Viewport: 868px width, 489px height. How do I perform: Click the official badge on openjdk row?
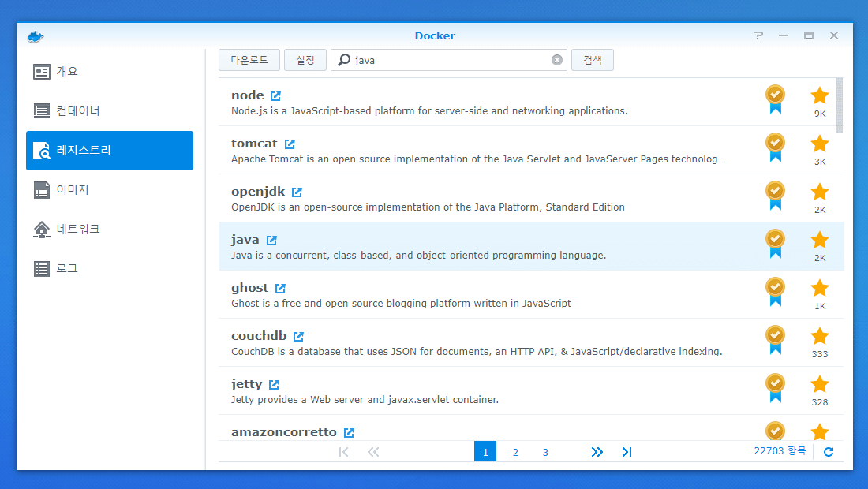tap(775, 196)
